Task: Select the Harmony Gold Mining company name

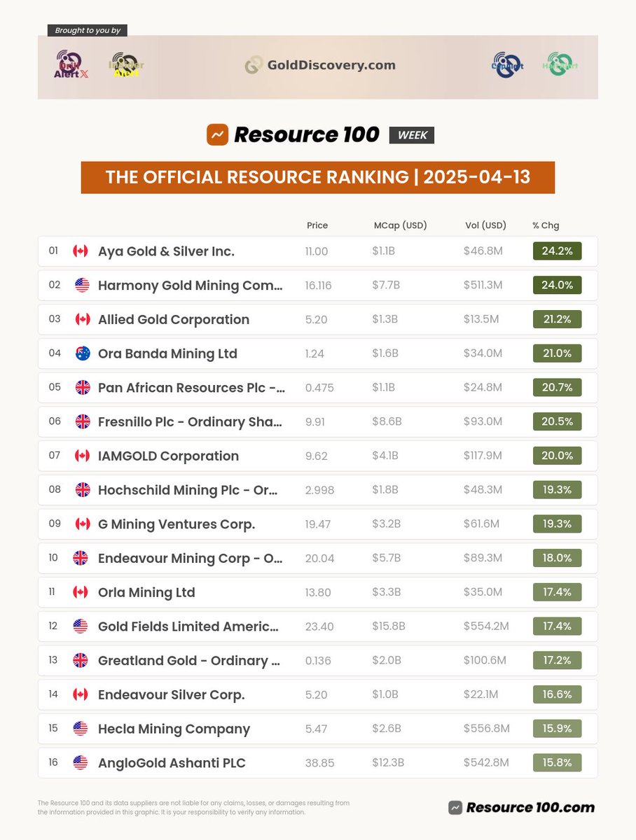Action: coord(191,286)
